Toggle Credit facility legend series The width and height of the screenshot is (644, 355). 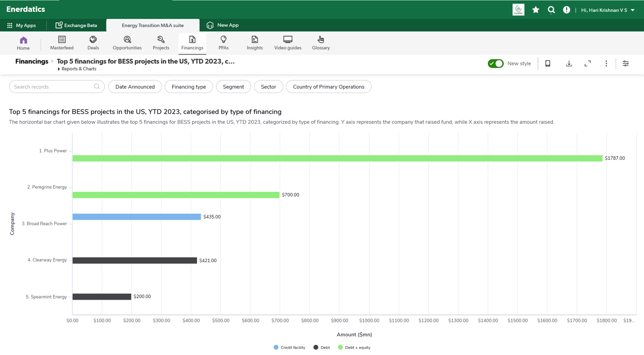pos(289,347)
